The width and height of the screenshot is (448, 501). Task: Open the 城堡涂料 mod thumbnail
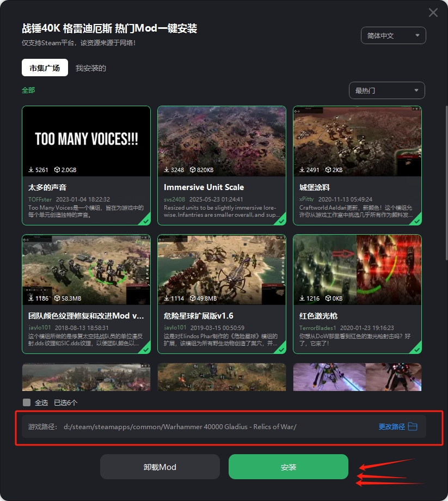tap(357, 141)
